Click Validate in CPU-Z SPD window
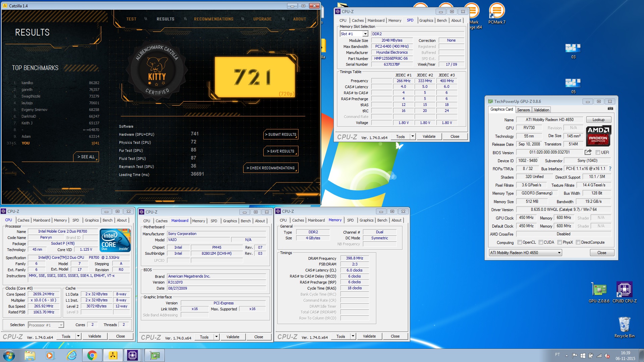Viewport: 644px width, 362px height. [x=429, y=136]
